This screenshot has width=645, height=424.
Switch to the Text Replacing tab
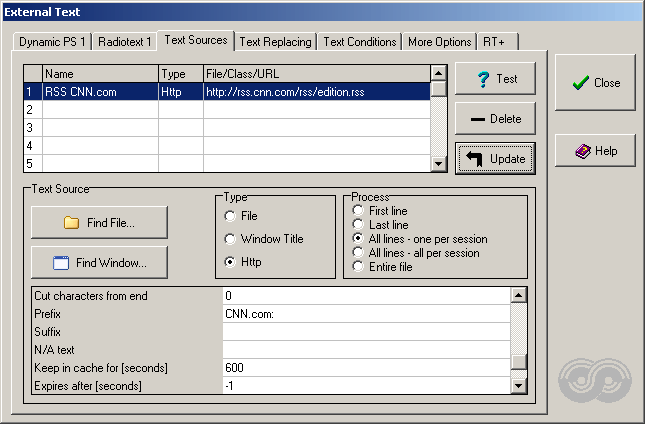[276, 42]
